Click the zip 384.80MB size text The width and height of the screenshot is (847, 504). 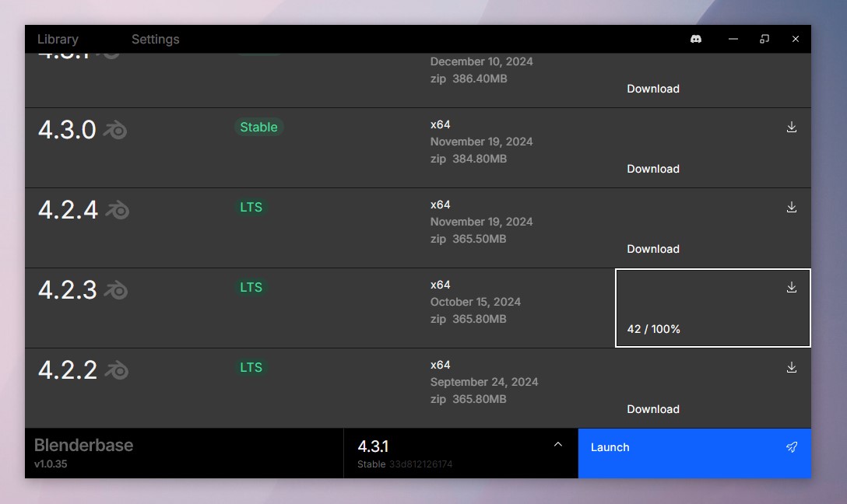click(469, 159)
